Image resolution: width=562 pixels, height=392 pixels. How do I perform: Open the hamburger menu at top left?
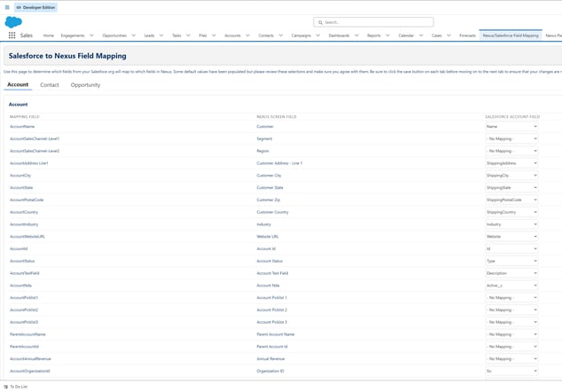[7, 7]
